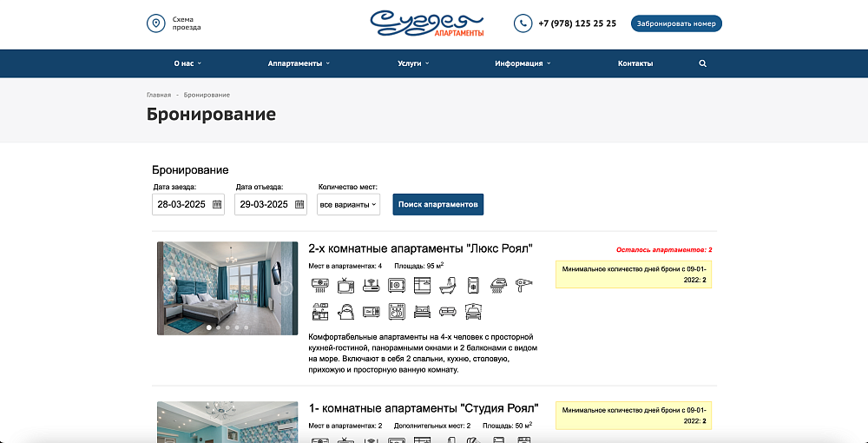Go to the Контакты menu item
The width and height of the screenshot is (868, 443).
(635, 63)
